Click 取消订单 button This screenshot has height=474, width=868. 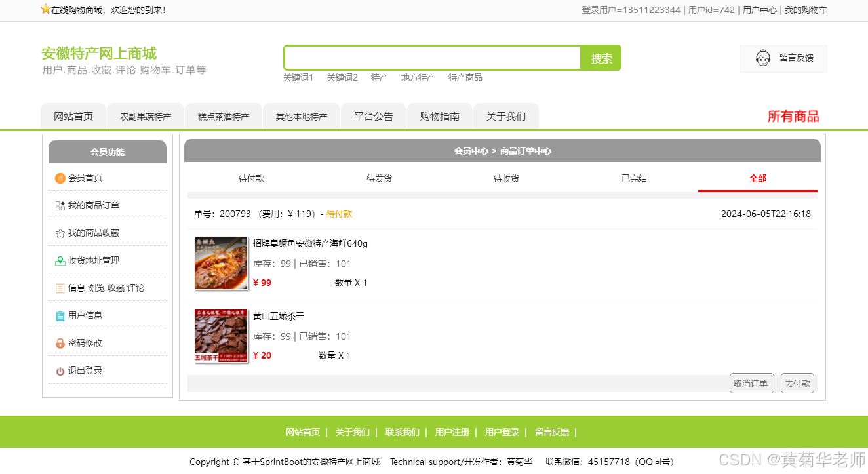(x=751, y=384)
